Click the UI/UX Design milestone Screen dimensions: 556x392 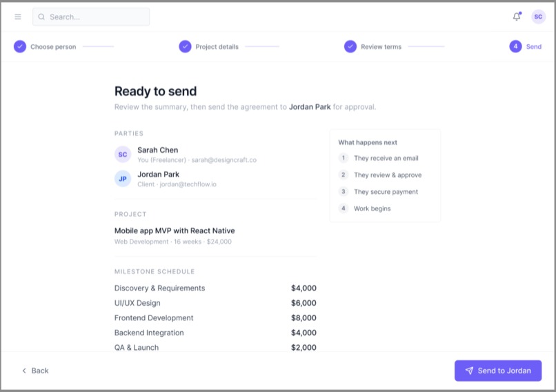137,303
